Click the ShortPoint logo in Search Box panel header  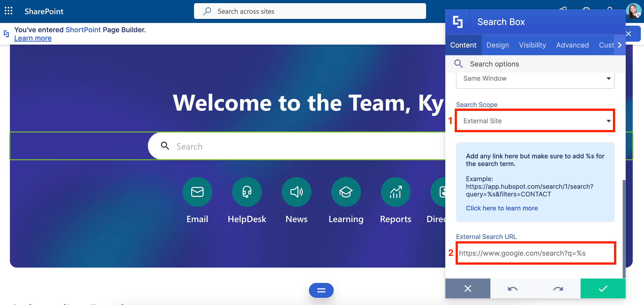(457, 22)
